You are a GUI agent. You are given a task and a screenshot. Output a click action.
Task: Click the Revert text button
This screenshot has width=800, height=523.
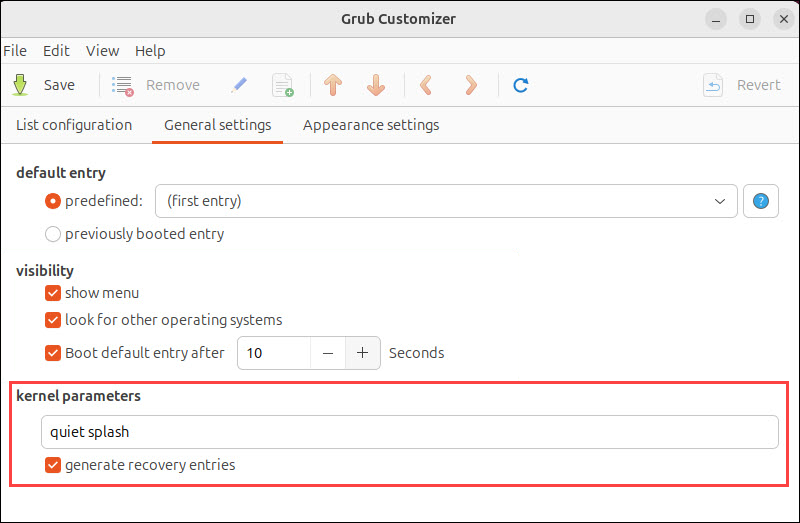(x=759, y=85)
